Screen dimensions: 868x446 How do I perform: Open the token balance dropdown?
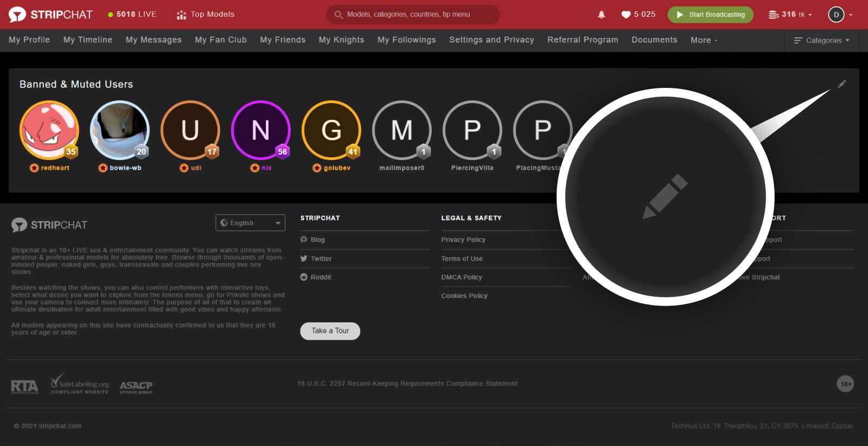pos(790,15)
